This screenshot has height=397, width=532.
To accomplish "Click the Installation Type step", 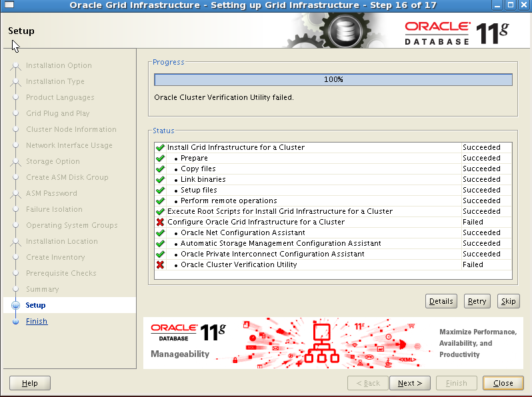I will (x=55, y=81).
